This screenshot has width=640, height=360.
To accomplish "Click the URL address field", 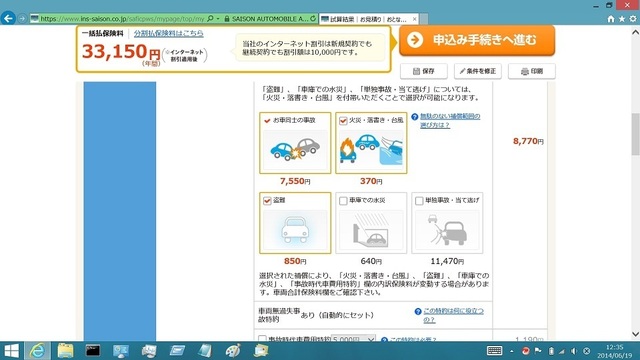I will pyautogui.click(x=122, y=19).
